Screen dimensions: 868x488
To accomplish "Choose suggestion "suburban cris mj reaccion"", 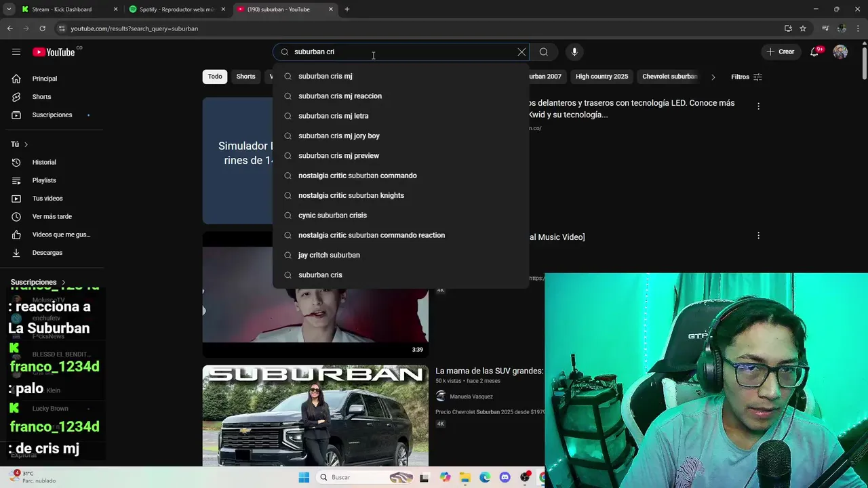I will coord(401,96).
